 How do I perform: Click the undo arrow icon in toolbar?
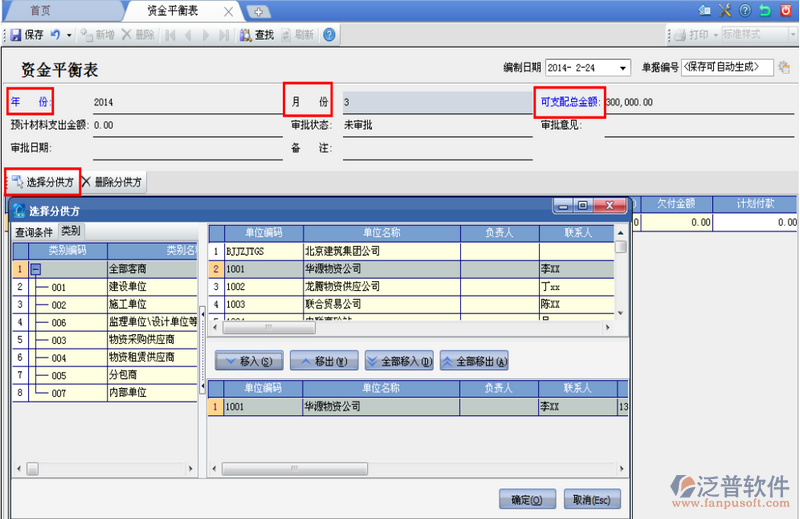(x=55, y=35)
